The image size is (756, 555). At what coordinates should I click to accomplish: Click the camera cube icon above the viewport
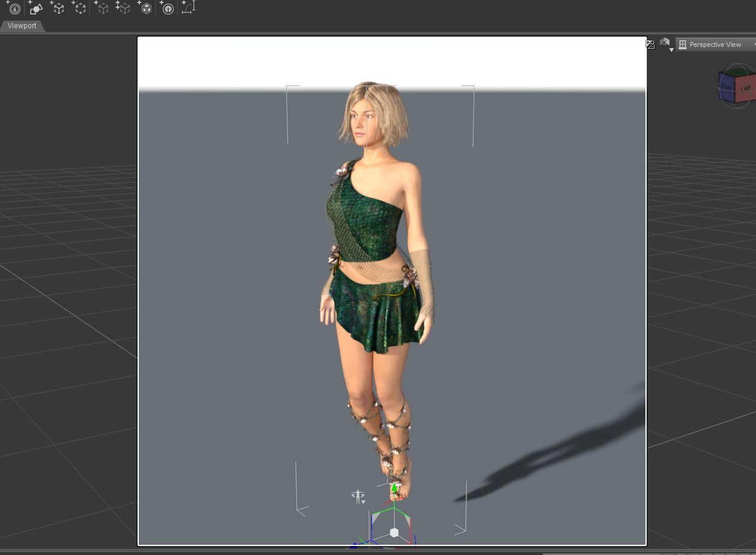pos(665,42)
